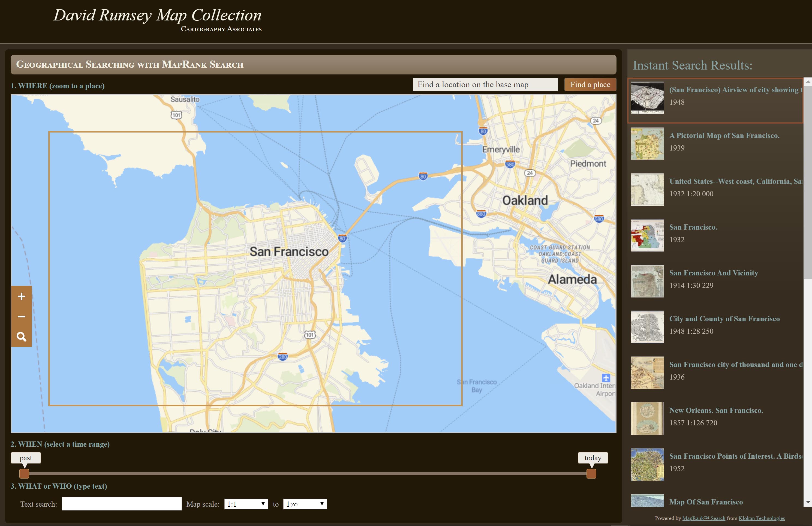Screen dimensions: 812x526
Task: Click the WHERE zoom section header
Action: coord(58,86)
